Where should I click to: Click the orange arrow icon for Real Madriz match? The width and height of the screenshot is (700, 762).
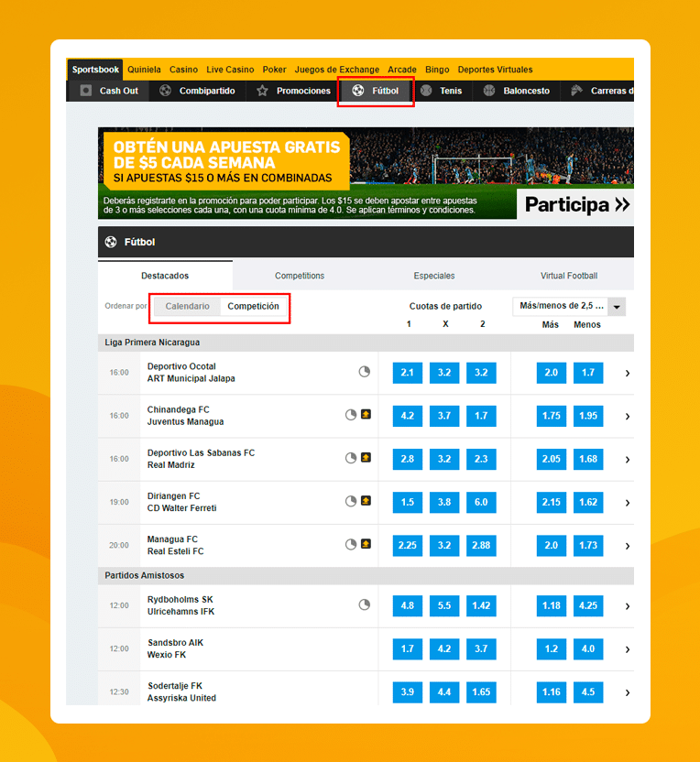pos(366,457)
